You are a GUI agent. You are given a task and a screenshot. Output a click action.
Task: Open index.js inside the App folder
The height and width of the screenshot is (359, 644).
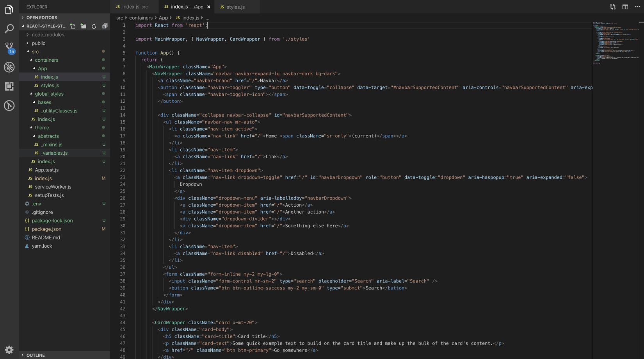[49, 77]
